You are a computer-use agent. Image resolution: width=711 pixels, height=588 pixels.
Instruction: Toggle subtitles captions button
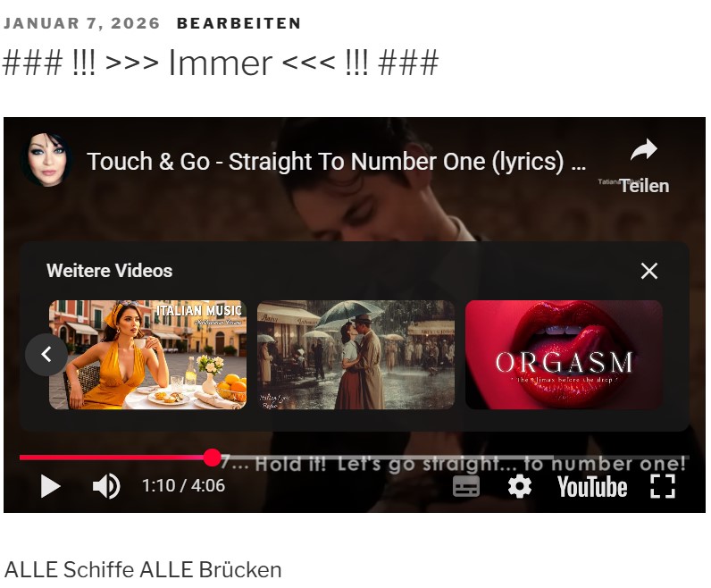pyautogui.click(x=466, y=486)
